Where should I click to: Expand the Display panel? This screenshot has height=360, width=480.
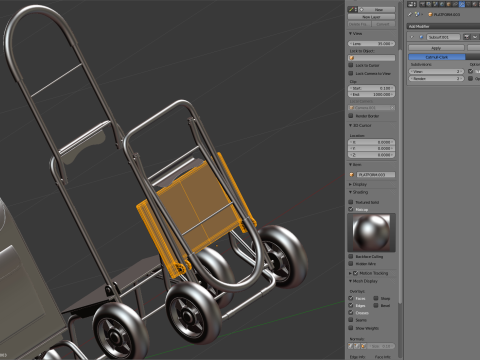click(x=351, y=184)
